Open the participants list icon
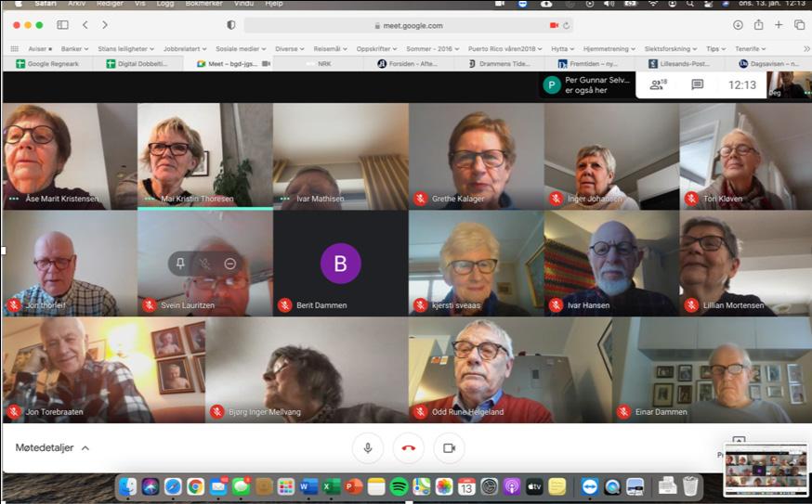The image size is (812, 504). (x=658, y=84)
